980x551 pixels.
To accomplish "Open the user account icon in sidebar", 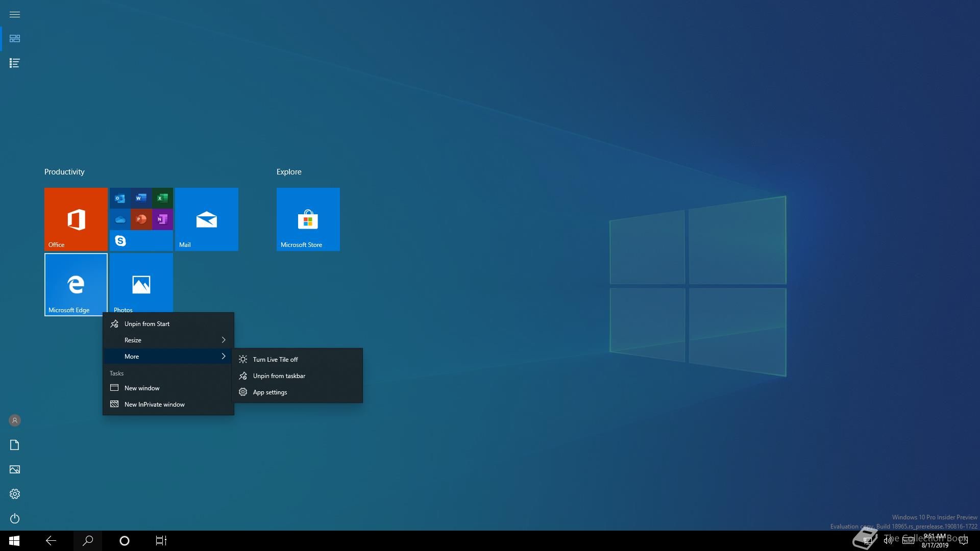I will click(x=15, y=420).
